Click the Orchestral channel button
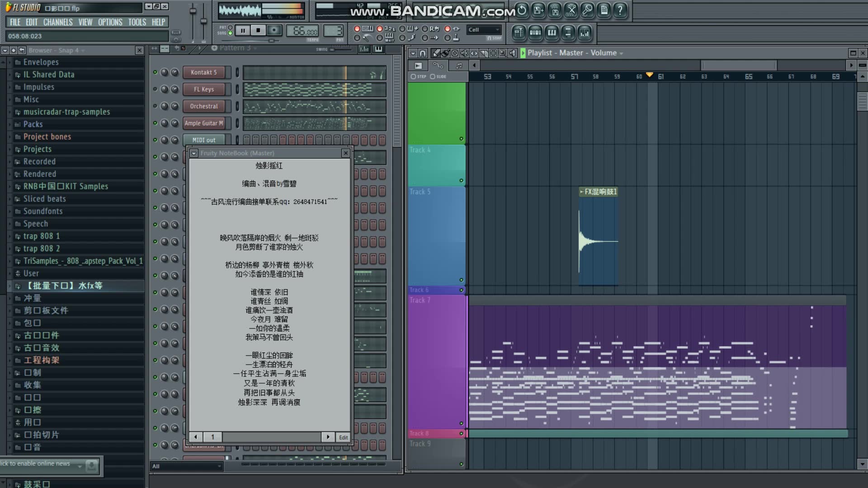 pyautogui.click(x=204, y=106)
